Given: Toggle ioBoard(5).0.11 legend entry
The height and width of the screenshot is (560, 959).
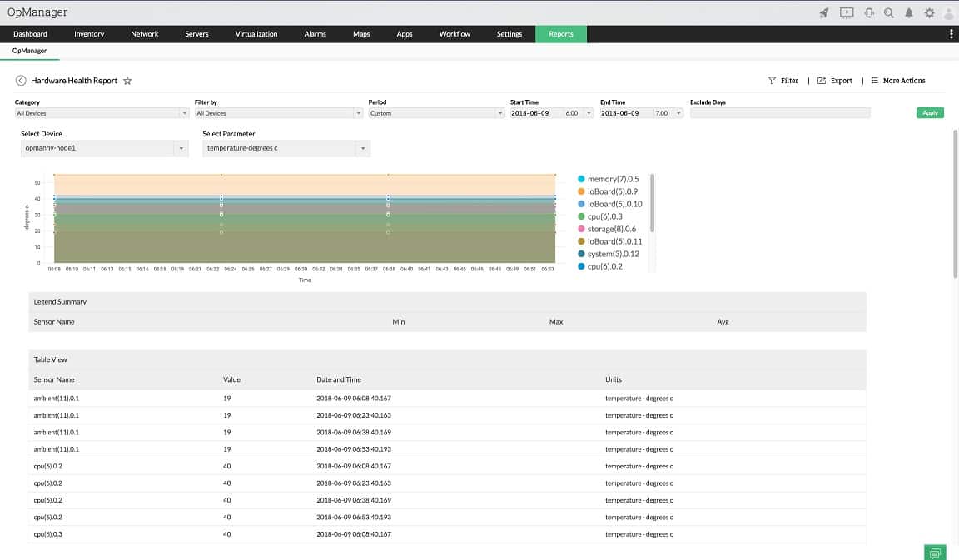Looking at the screenshot, I should click(x=609, y=241).
